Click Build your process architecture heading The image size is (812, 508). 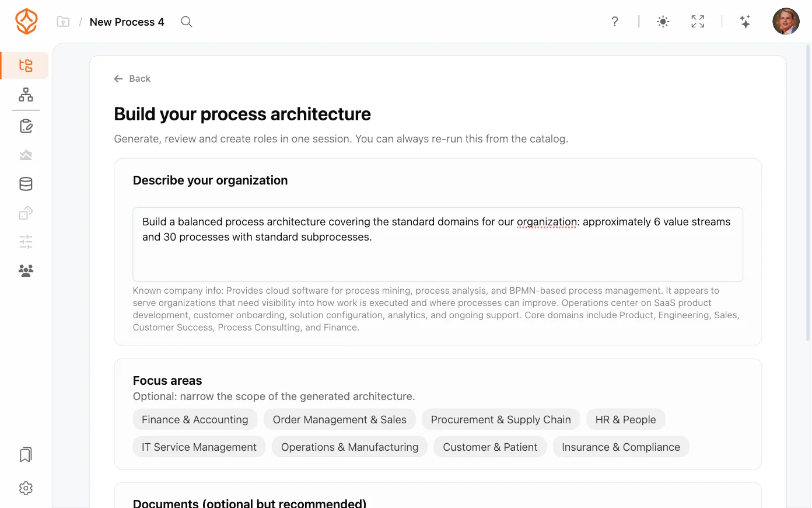click(x=242, y=114)
